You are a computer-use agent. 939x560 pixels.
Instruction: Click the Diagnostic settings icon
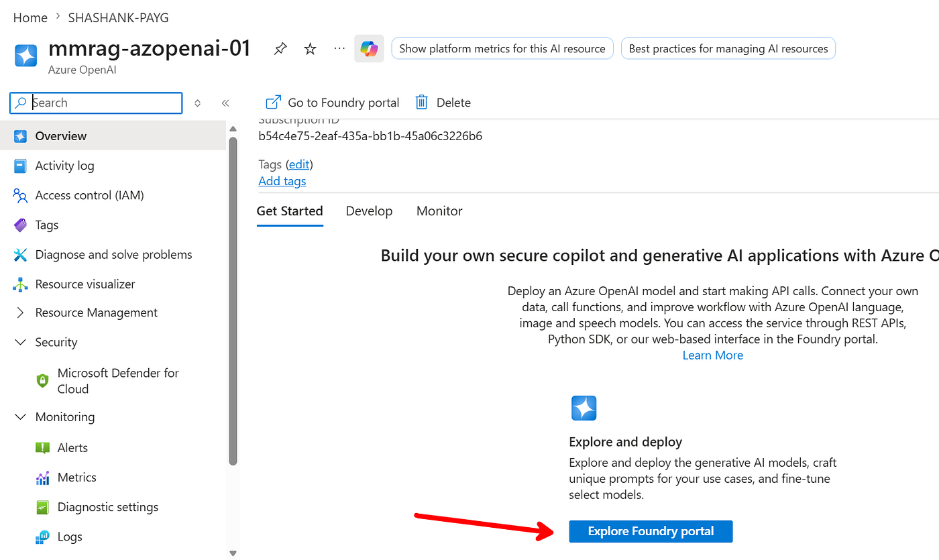42,507
